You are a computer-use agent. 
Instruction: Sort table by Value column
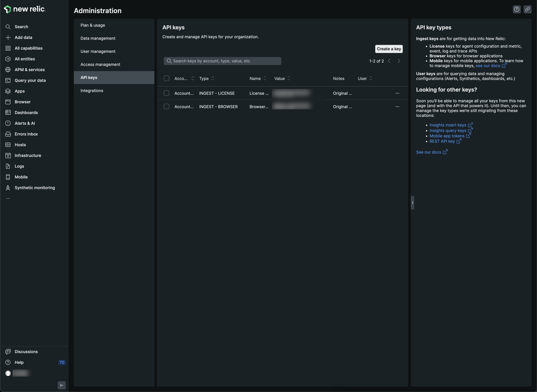pos(282,78)
